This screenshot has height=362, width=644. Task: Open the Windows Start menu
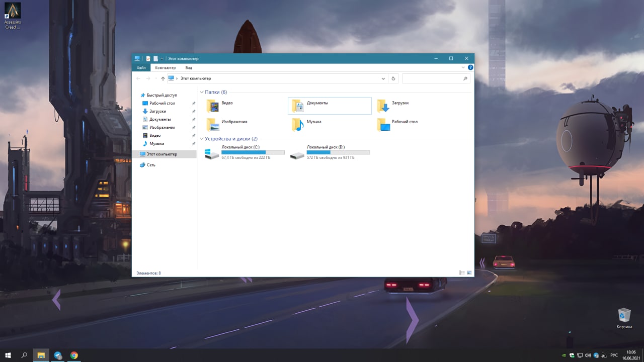[x=8, y=355]
